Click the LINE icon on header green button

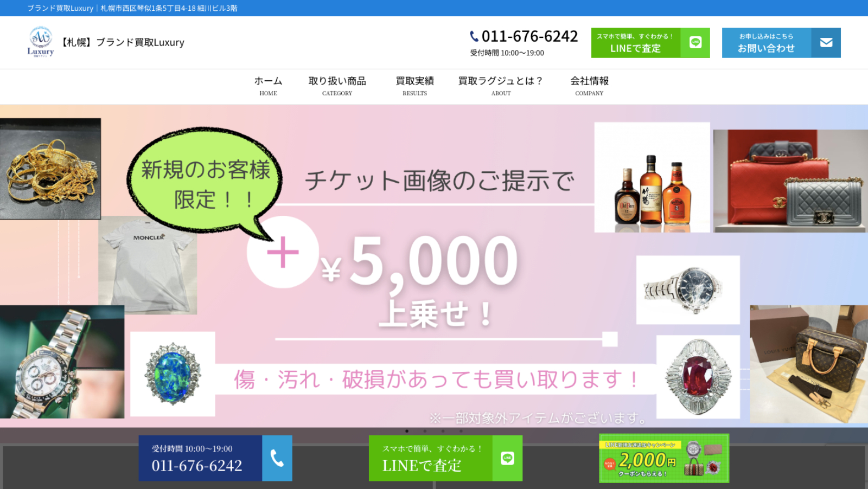695,42
